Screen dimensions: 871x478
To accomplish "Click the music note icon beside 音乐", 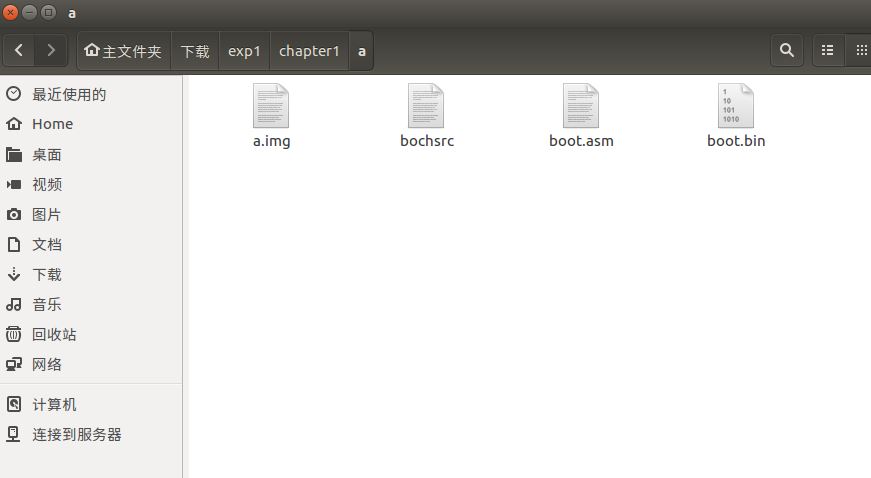I will [x=14, y=304].
